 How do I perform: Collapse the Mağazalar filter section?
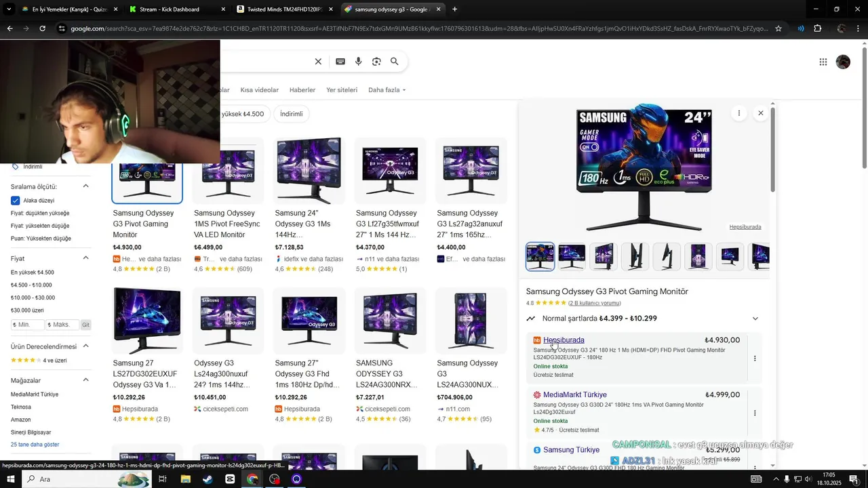[86, 380]
